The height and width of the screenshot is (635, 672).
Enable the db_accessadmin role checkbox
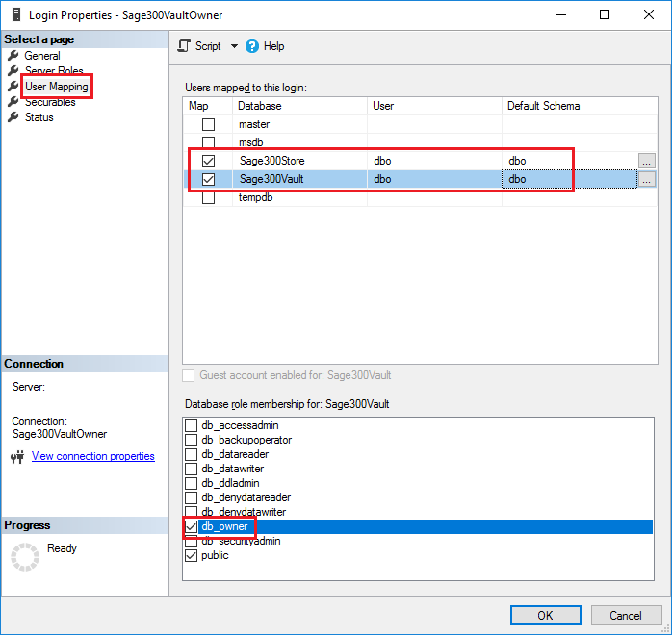[191, 425]
